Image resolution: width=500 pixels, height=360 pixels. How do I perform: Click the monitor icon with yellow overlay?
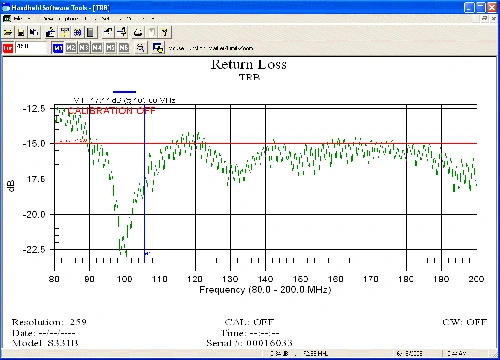point(158,48)
